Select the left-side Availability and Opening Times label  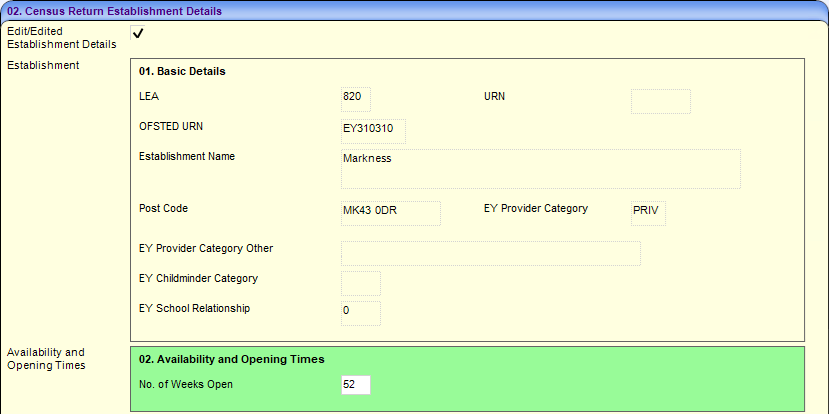pos(46,359)
